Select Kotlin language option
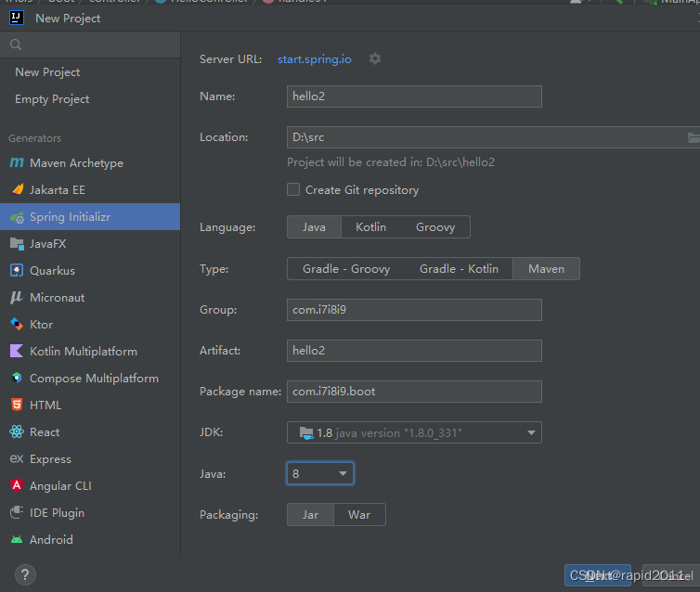700x592 pixels. [371, 227]
